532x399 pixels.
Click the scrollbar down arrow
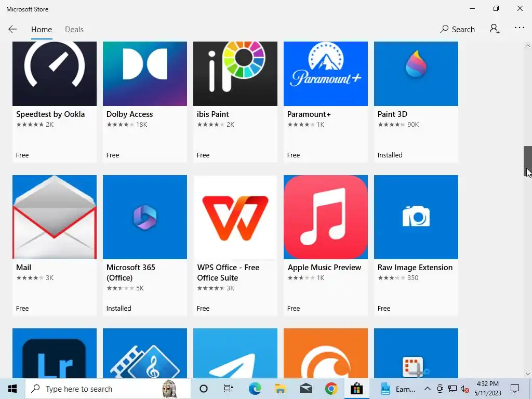[x=528, y=374]
